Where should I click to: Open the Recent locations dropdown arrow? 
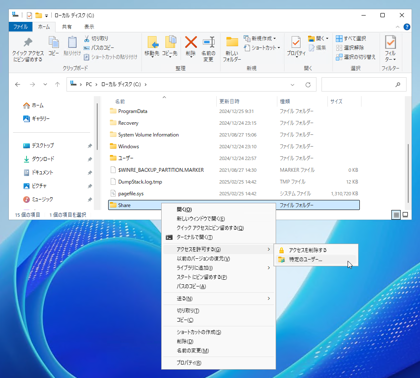45,85
